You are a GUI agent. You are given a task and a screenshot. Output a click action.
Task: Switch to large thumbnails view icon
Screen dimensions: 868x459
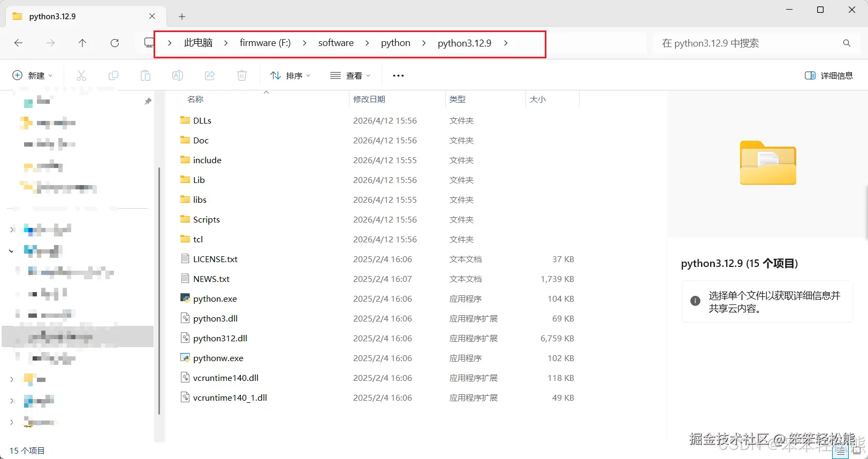(856, 451)
